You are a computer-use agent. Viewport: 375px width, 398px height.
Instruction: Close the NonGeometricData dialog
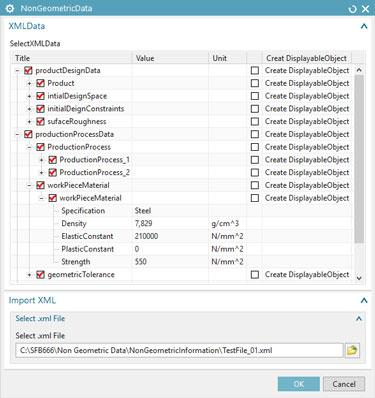point(366,9)
